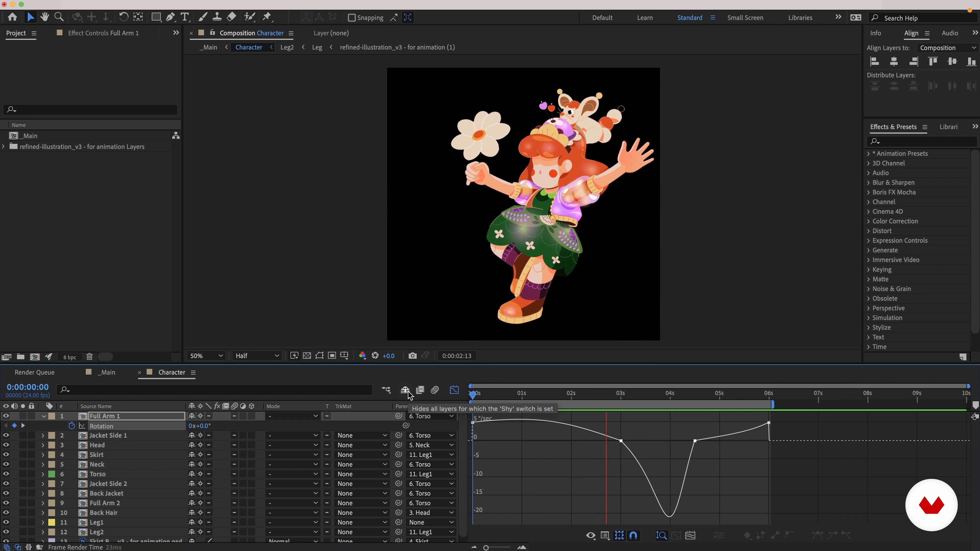Click the 8 bpc color depth button

(70, 357)
